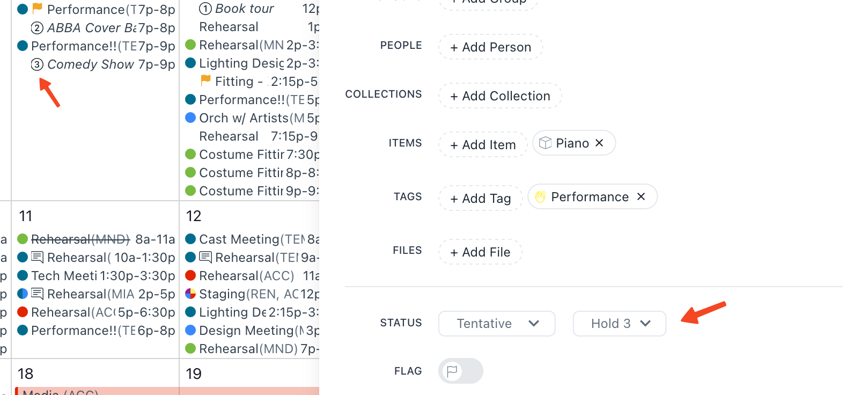Remove the Piano item with its X

click(x=599, y=143)
